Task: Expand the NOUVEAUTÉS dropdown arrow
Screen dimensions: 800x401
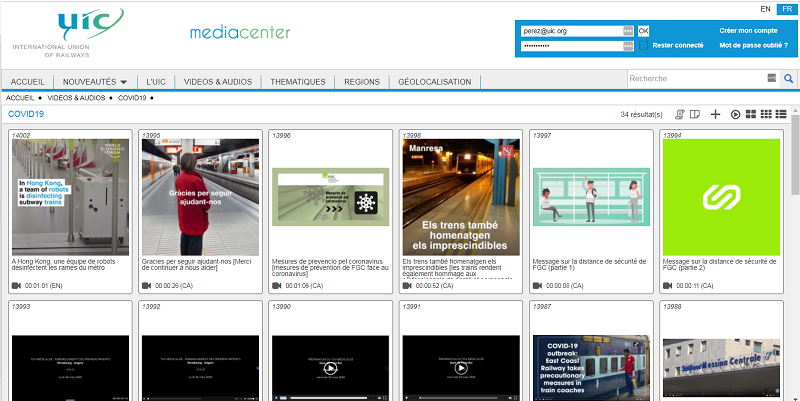Action: 123,82
